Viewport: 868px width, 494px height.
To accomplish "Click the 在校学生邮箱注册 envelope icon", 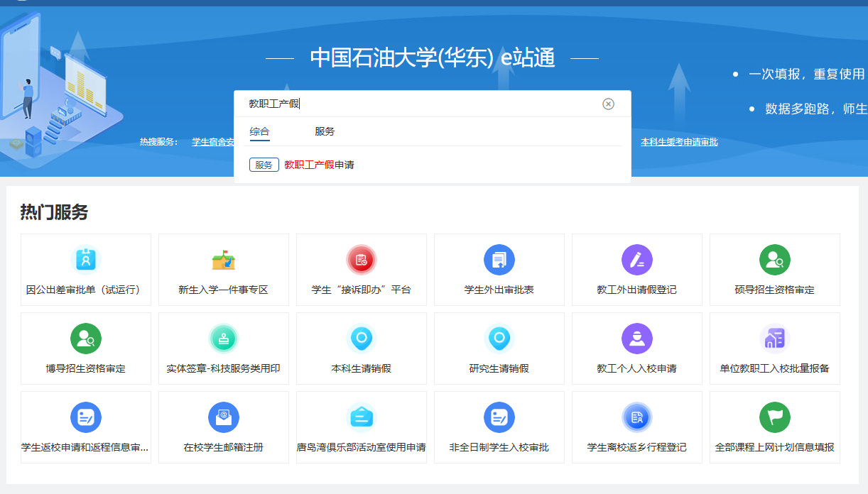I will pos(224,417).
